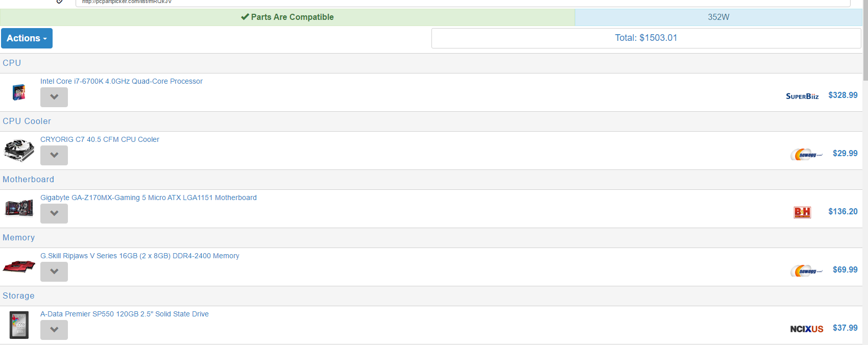
Task: Expand options under Intel Core i7-6700K
Action: pyautogui.click(x=54, y=97)
